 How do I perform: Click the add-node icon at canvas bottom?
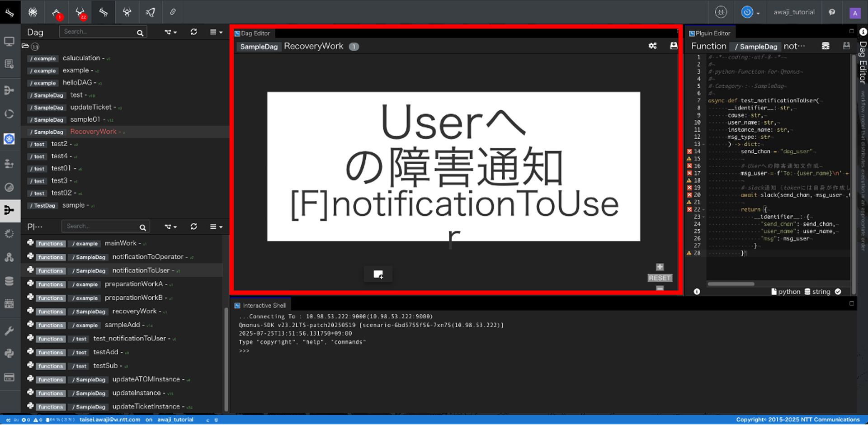coord(378,274)
